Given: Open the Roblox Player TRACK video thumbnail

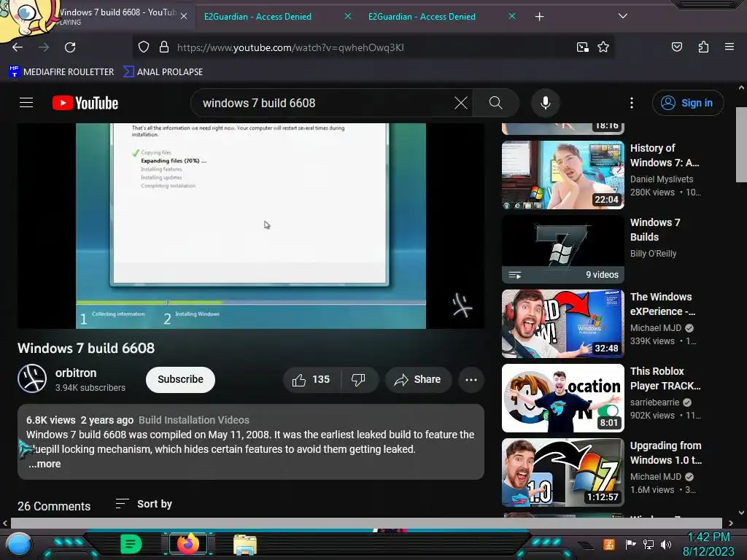Looking at the screenshot, I should click(562, 397).
